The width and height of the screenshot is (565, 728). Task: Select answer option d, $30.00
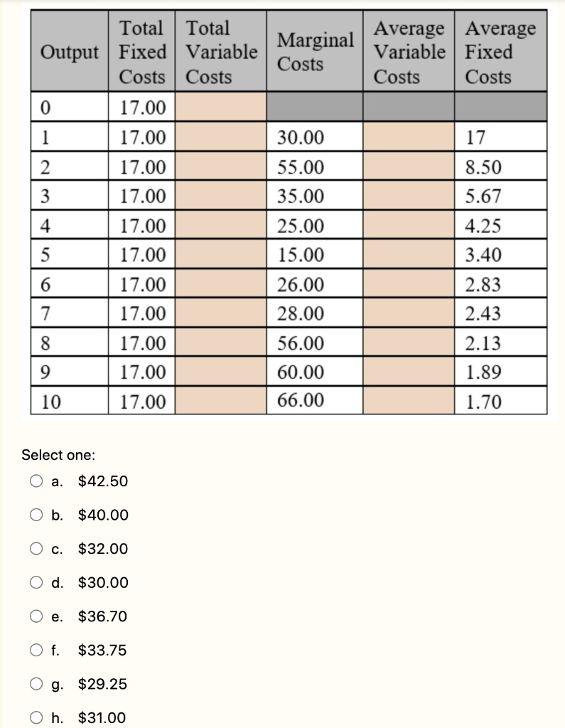[36, 582]
